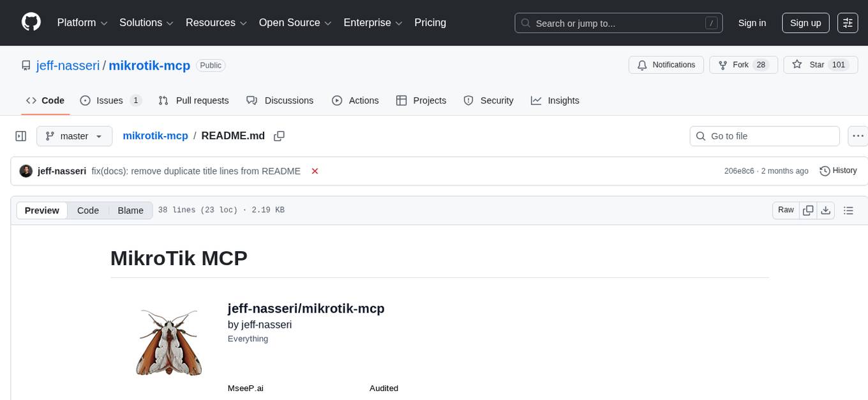Open the file tree side panel
This screenshot has height=400, width=868.
20,135
